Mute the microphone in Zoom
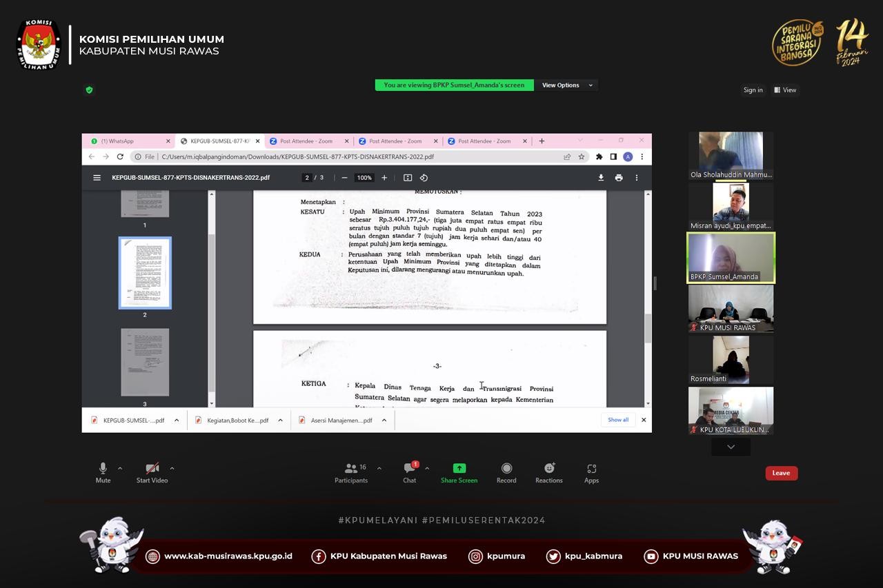The image size is (883, 588). click(103, 472)
